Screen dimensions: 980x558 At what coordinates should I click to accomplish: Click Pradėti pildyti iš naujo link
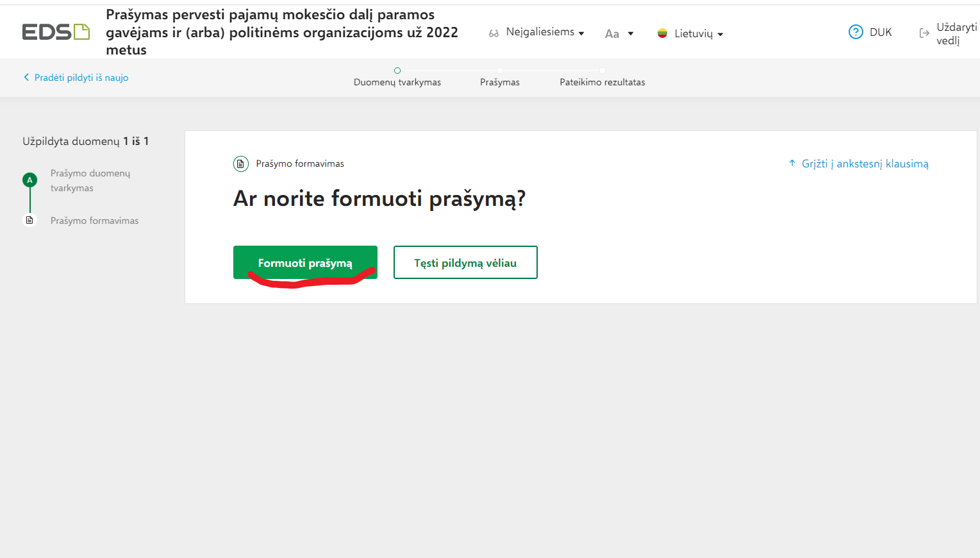coord(81,78)
